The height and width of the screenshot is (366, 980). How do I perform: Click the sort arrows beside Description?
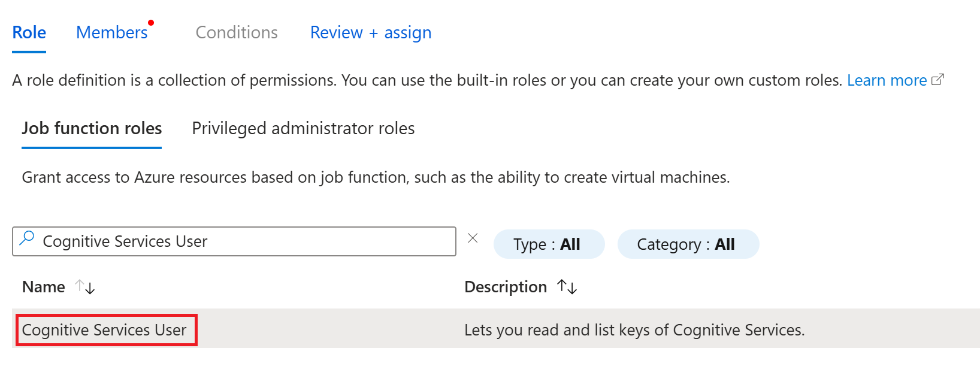(x=567, y=288)
